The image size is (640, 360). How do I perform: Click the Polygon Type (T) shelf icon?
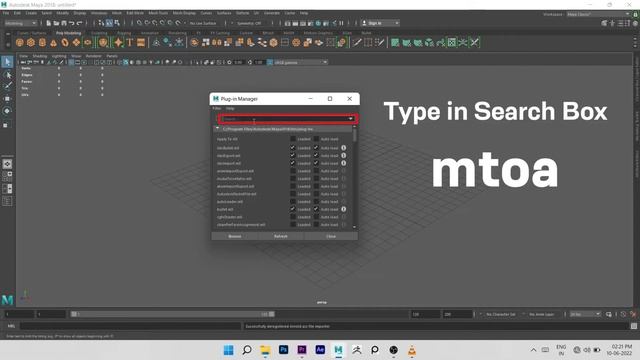click(x=130, y=42)
